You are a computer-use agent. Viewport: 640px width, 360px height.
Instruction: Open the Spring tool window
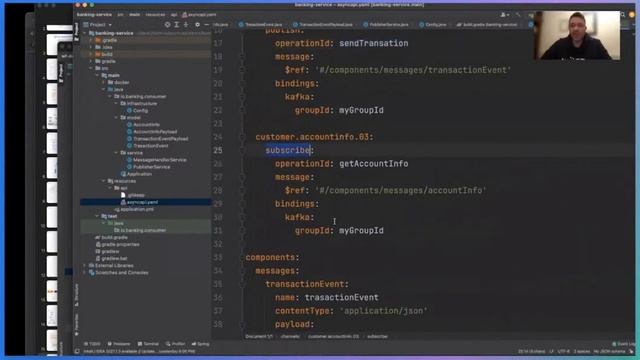200,344
